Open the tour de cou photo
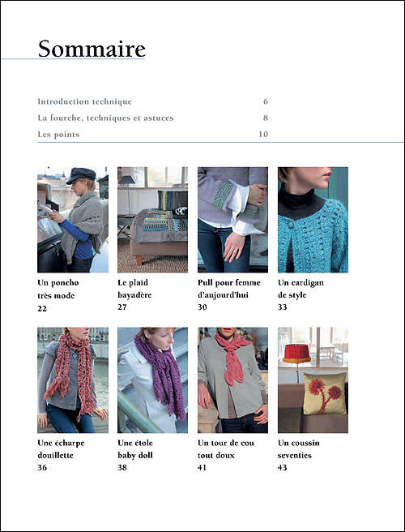Viewport: 405px width, 532px height. pos(232,380)
